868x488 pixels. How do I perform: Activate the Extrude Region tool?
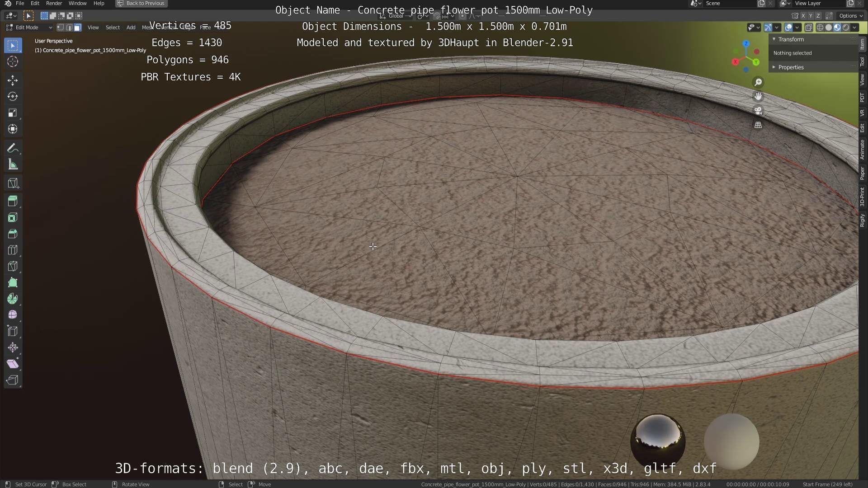13,202
